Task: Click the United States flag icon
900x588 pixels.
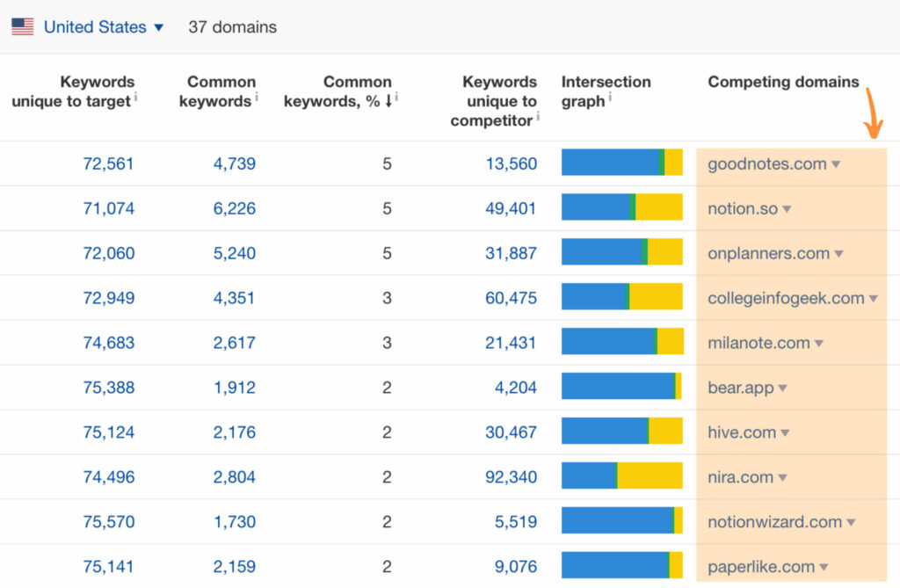Action: 22,27
